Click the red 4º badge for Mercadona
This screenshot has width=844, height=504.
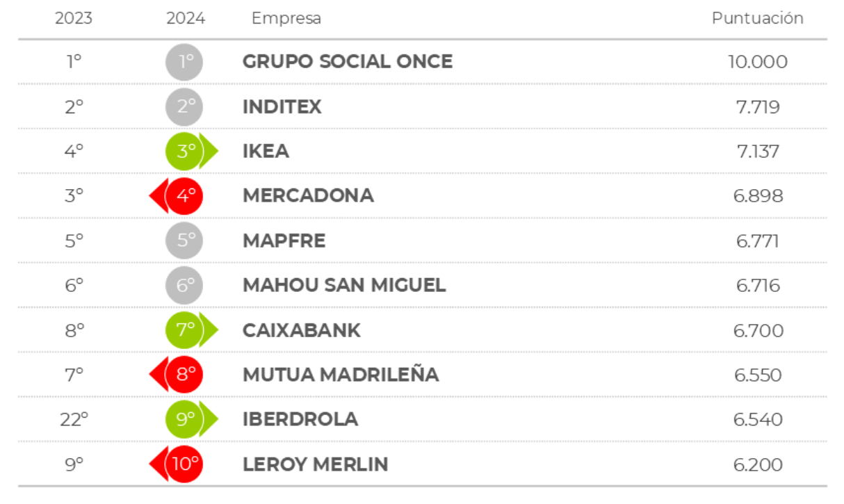click(185, 196)
